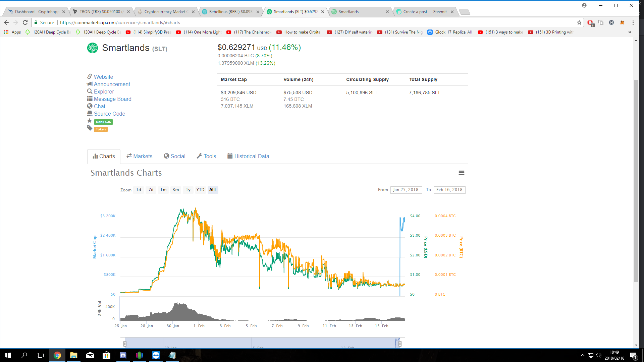Viewport: 644px width, 362px height.
Task: Open the Explorer link
Action: [104, 92]
